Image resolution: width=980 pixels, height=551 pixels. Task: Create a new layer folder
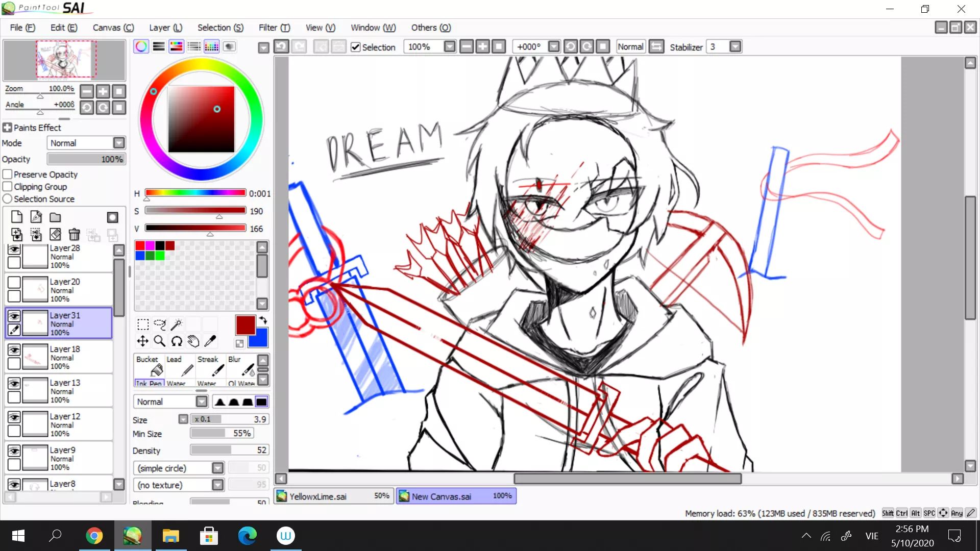(x=55, y=217)
